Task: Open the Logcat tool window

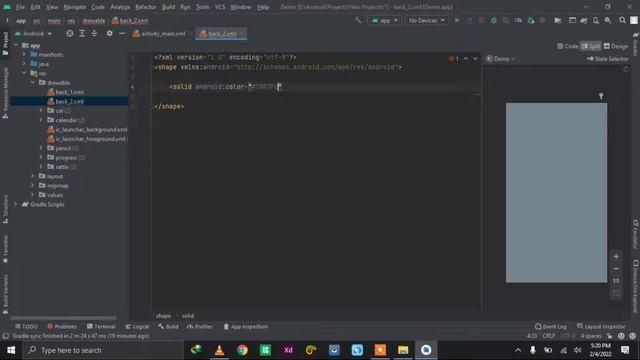Action: [x=137, y=327]
